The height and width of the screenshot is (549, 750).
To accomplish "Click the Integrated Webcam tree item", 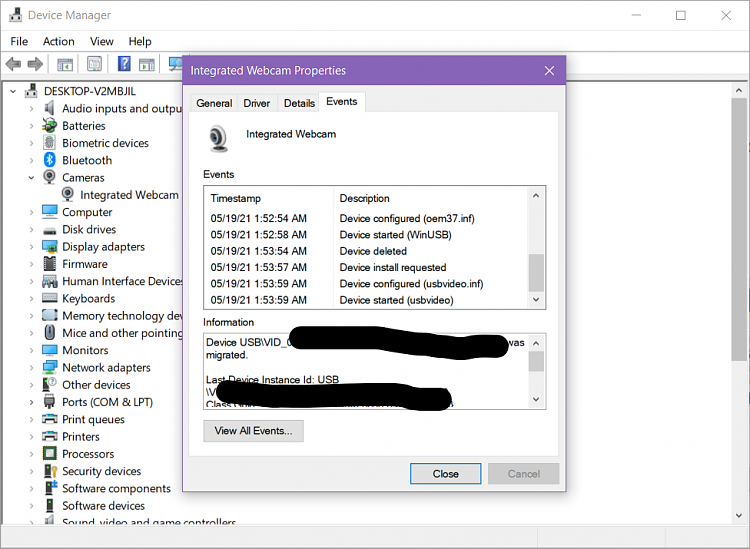I will [x=128, y=195].
